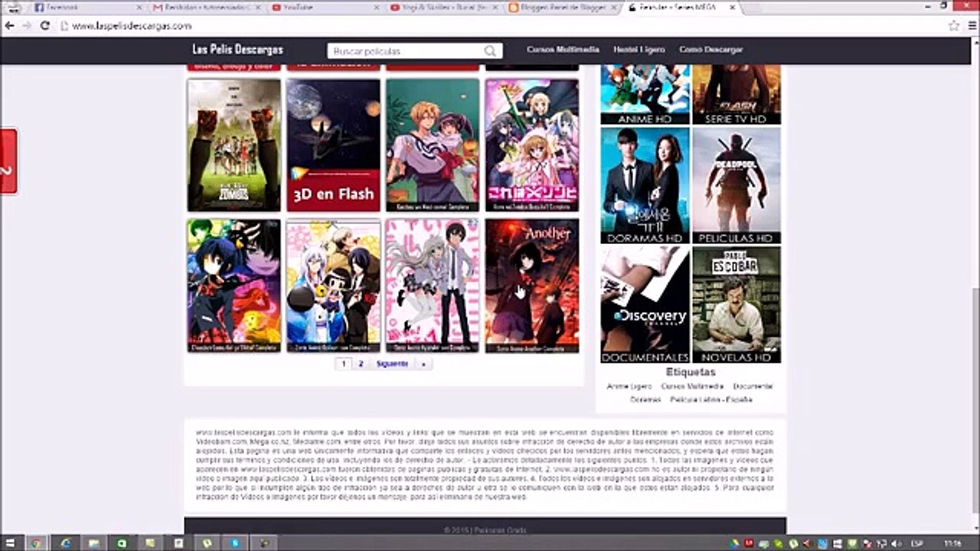Screen dimensions: 980x551
Task: Open Chrome from the taskbar
Action: pos(34,543)
